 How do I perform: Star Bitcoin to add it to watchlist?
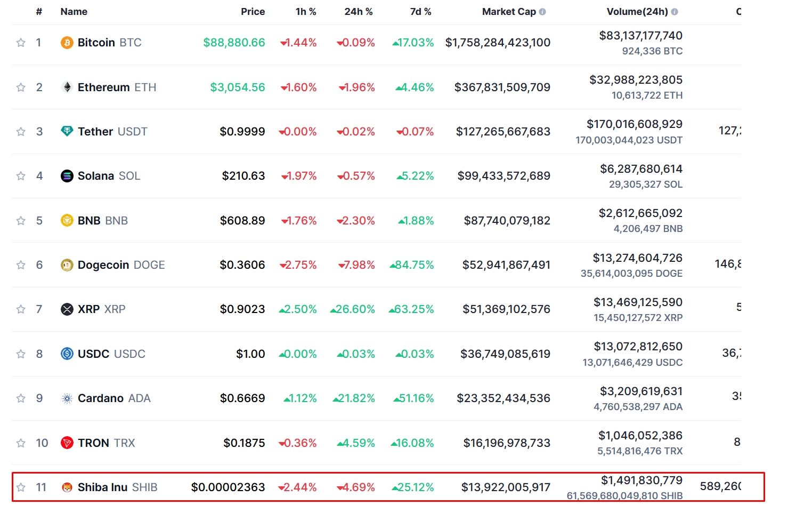pos(21,43)
